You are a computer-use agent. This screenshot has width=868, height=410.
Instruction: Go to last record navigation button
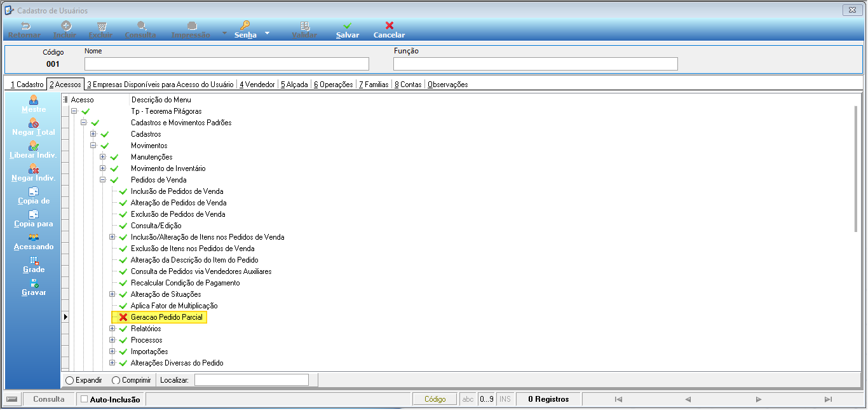827,399
